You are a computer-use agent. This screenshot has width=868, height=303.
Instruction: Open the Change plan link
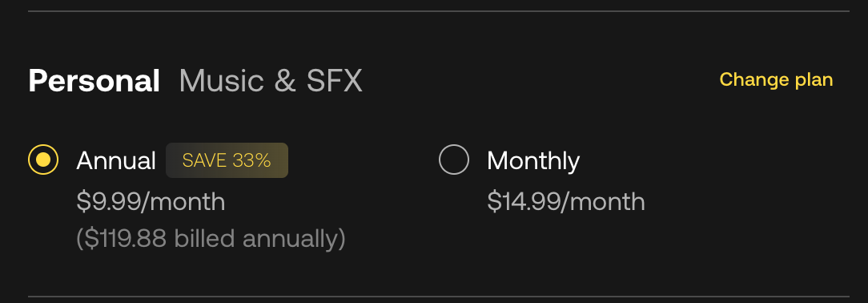[x=776, y=80]
